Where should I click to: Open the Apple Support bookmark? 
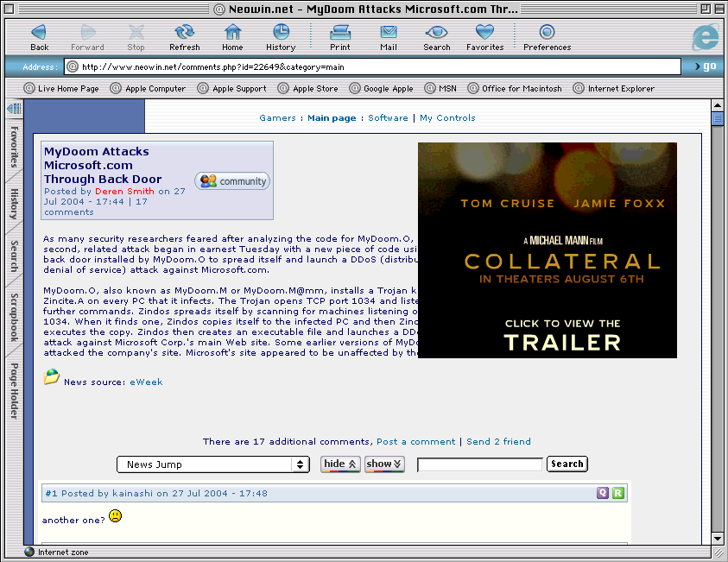point(231,88)
